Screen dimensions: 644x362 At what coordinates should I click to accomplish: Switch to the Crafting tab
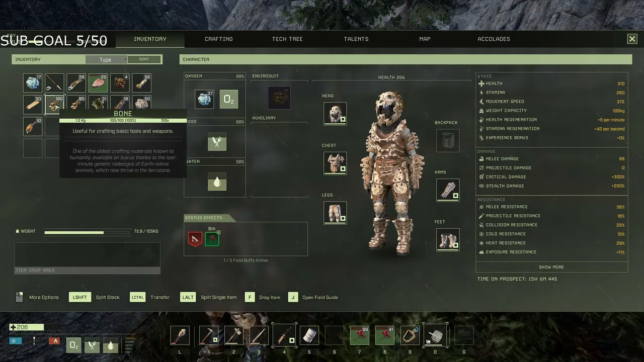tap(219, 39)
